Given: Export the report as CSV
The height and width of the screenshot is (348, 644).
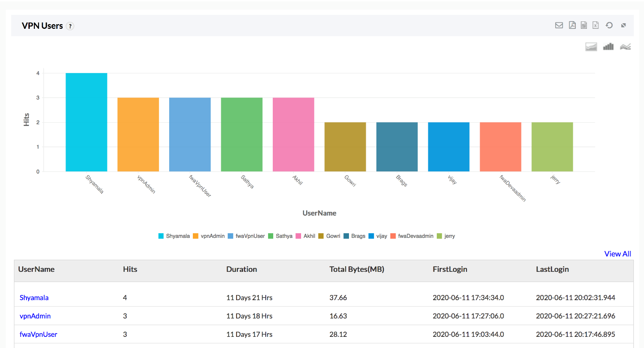Looking at the screenshot, I should (x=584, y=25).
